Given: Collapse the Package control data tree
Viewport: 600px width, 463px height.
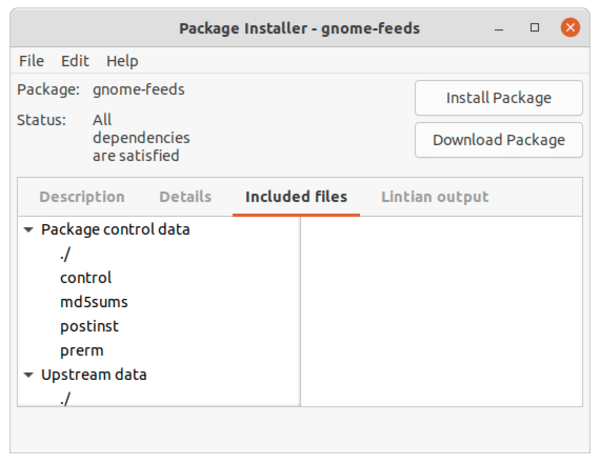Looking at the screenshot, I should coord(28,230).
